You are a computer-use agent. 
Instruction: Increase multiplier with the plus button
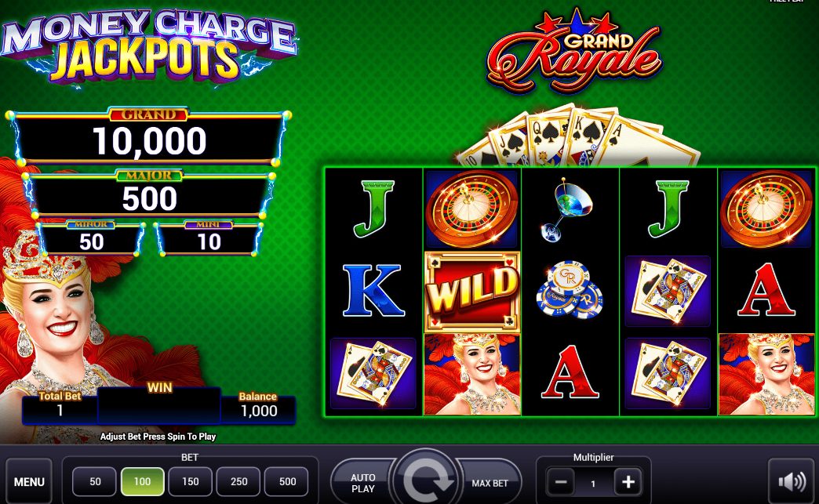tap(628, 482)
